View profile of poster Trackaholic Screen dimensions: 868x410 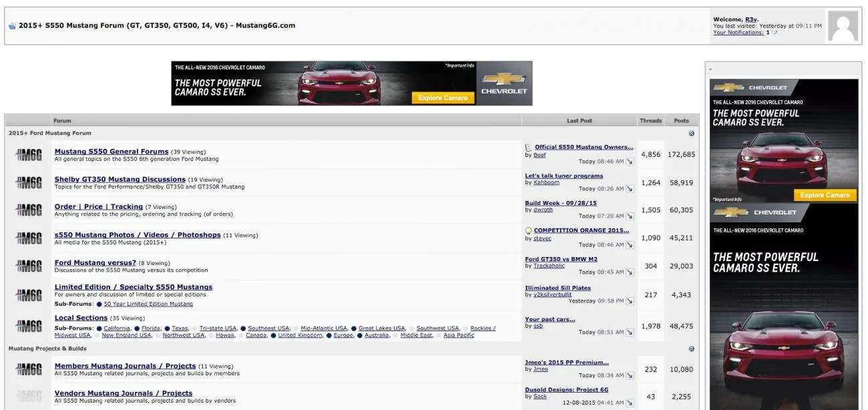click(549, 266)
